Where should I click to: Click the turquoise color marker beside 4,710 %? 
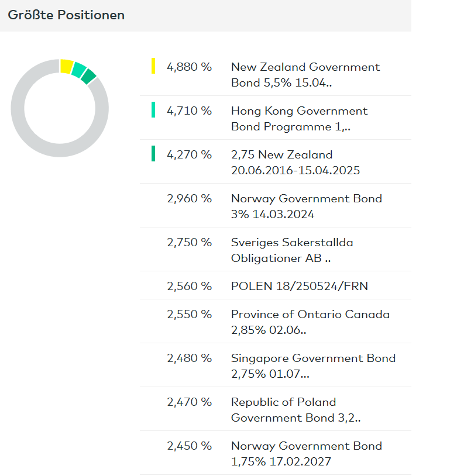[153, 110]
